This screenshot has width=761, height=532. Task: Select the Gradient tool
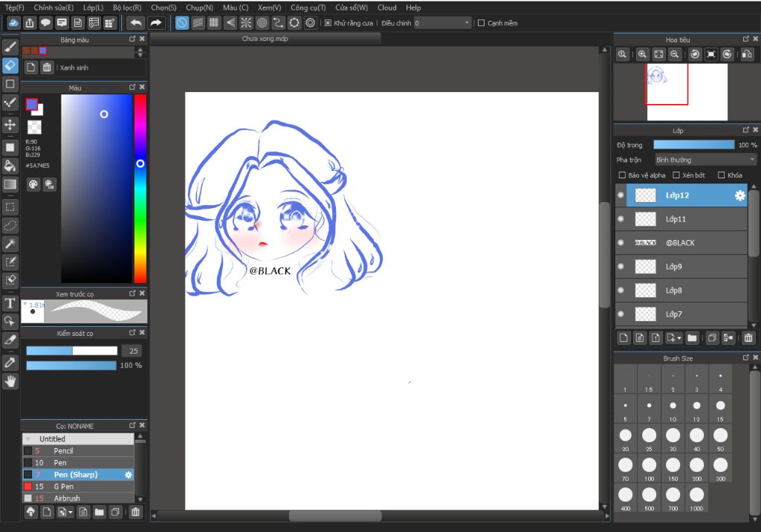pos(10,184)
